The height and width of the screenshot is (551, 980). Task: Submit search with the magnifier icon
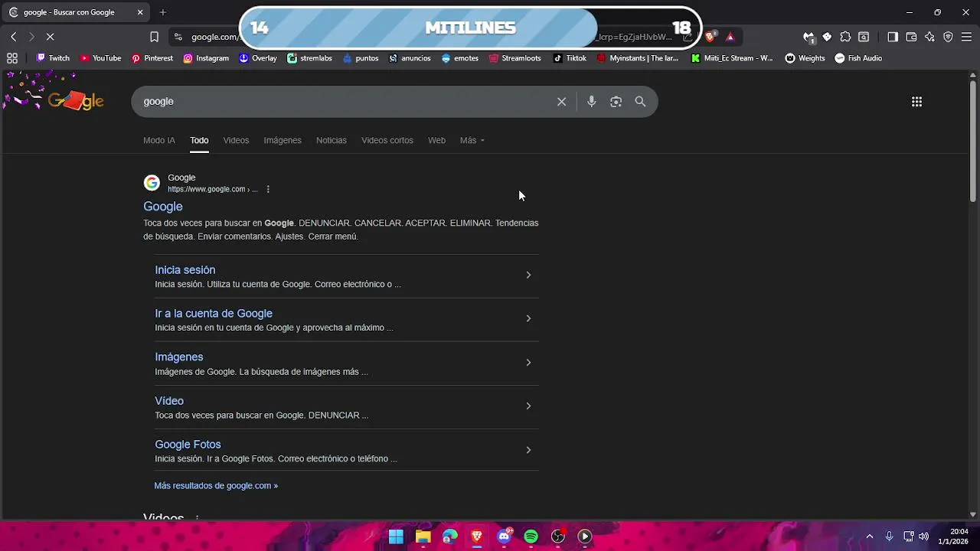coord(640,102)
